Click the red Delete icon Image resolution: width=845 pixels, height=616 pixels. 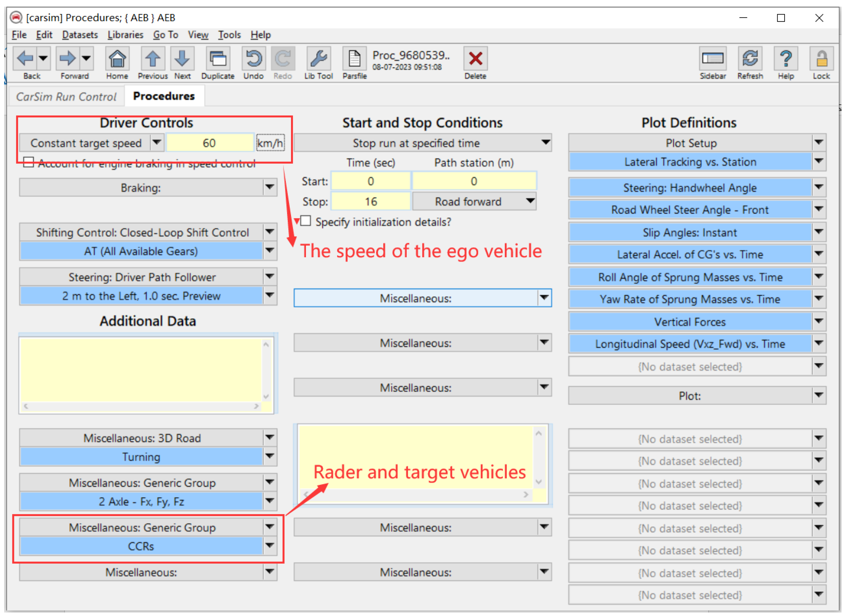coord(475,59)
